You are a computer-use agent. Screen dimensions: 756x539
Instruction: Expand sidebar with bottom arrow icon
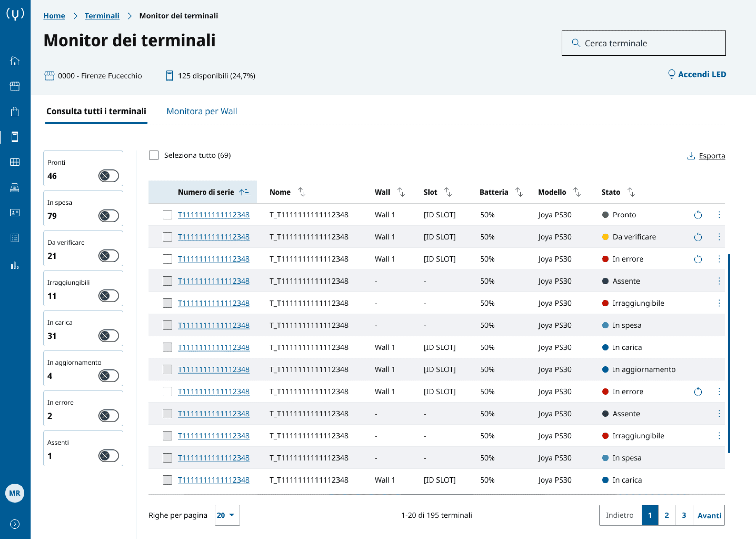pyautogui.click(x=15, y=524)
